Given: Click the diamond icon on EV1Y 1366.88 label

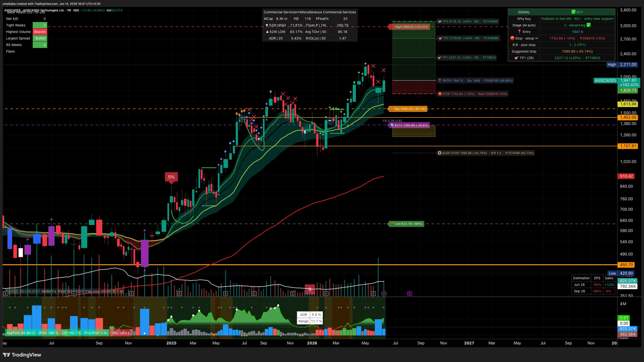Looking at the screenshot, I should pyautogui.click(x=392, y=125).
